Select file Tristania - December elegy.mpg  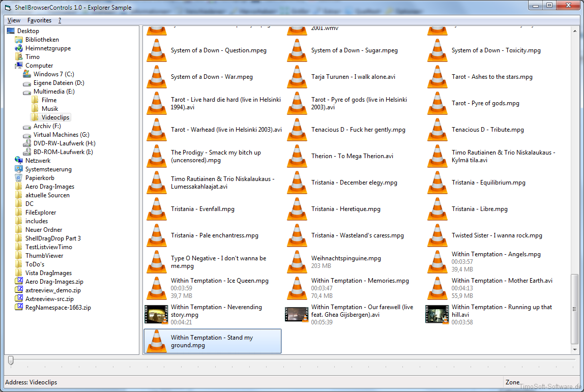354,183
